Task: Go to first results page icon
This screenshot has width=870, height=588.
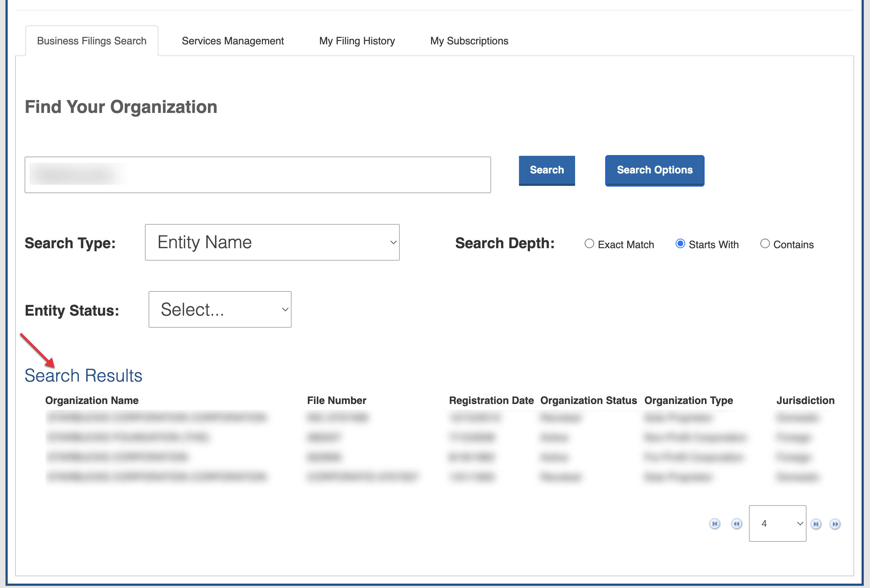Action: click(x=714, y=524)
